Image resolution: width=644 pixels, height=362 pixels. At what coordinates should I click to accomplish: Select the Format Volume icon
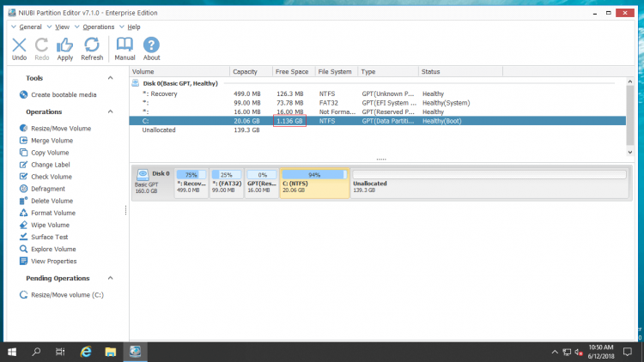[23, 213]
